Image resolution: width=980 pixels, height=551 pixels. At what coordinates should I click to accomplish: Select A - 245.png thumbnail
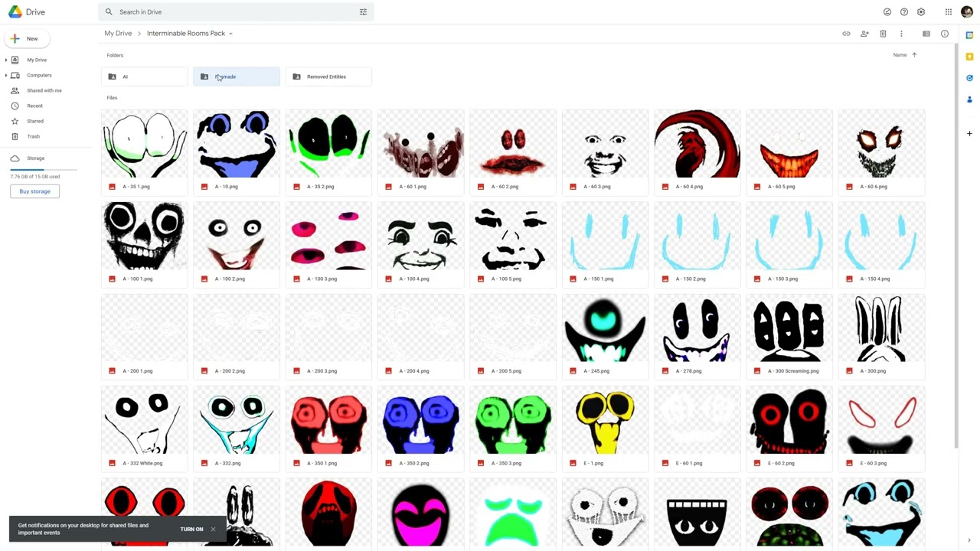[605, 328]
